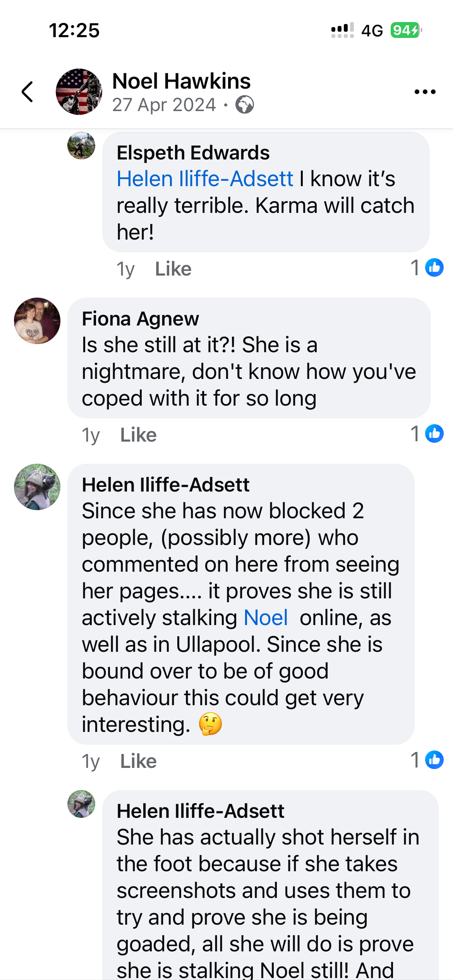Open Helen's small avatar on her reply

pyautogui.click(x=81, y=804)
